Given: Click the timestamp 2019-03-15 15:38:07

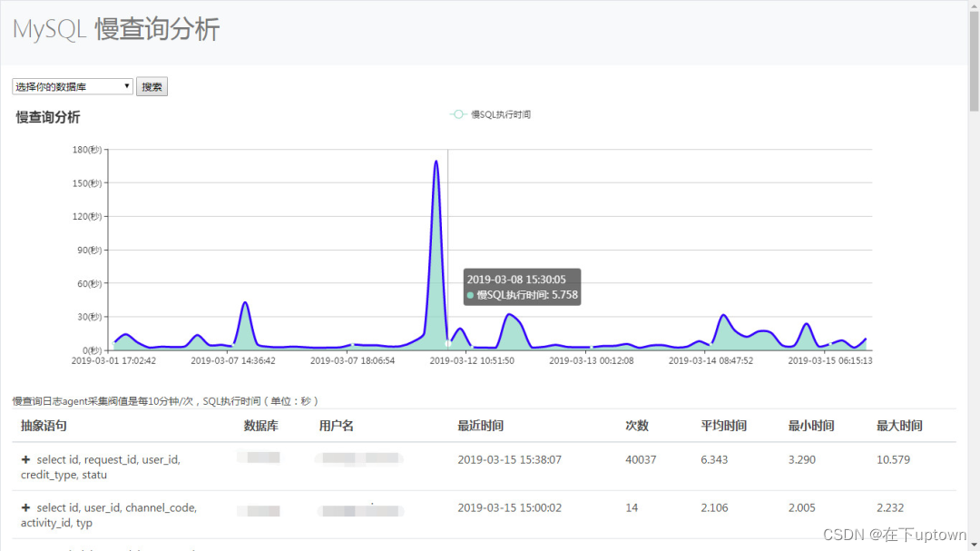Looking at the screenshot, I should click(509, 459).
